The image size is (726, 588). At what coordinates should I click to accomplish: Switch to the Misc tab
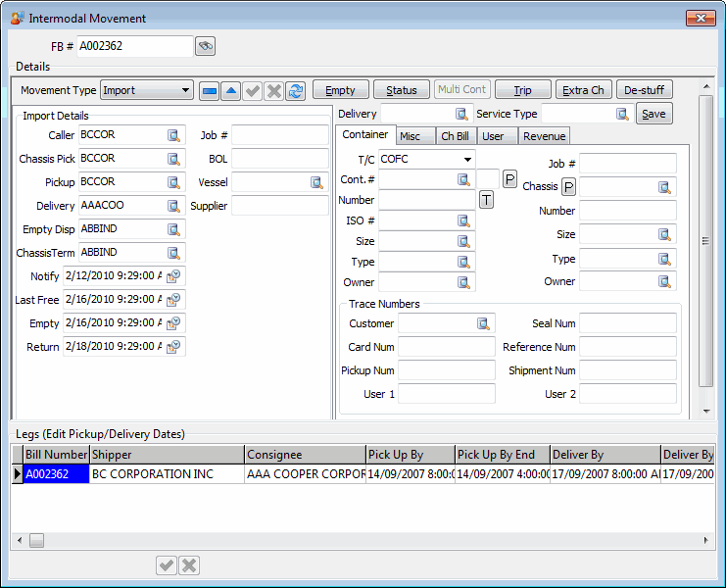click(410, 136)
